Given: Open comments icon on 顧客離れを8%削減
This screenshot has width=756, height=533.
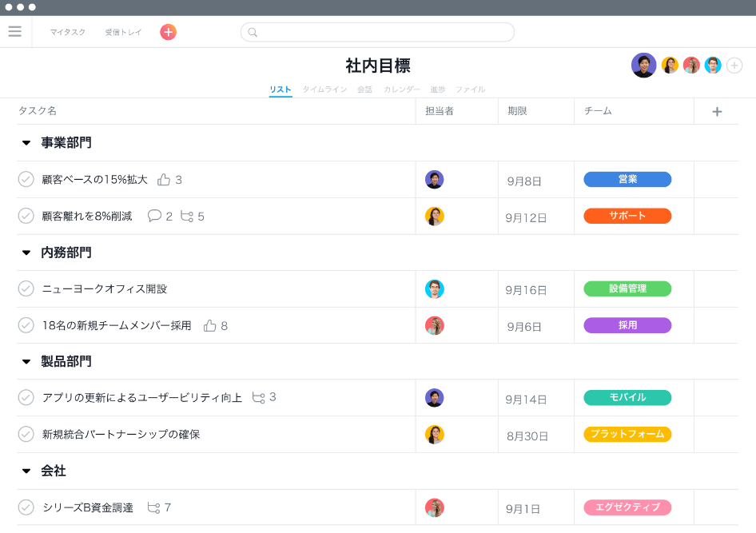Looking at the screenshot, I should (x=154, y=216).
